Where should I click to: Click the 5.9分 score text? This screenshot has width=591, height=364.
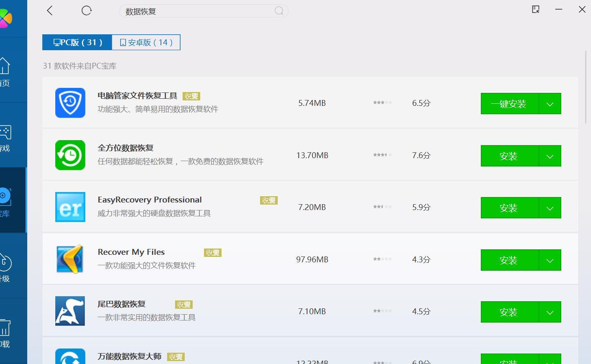(421, 208)
